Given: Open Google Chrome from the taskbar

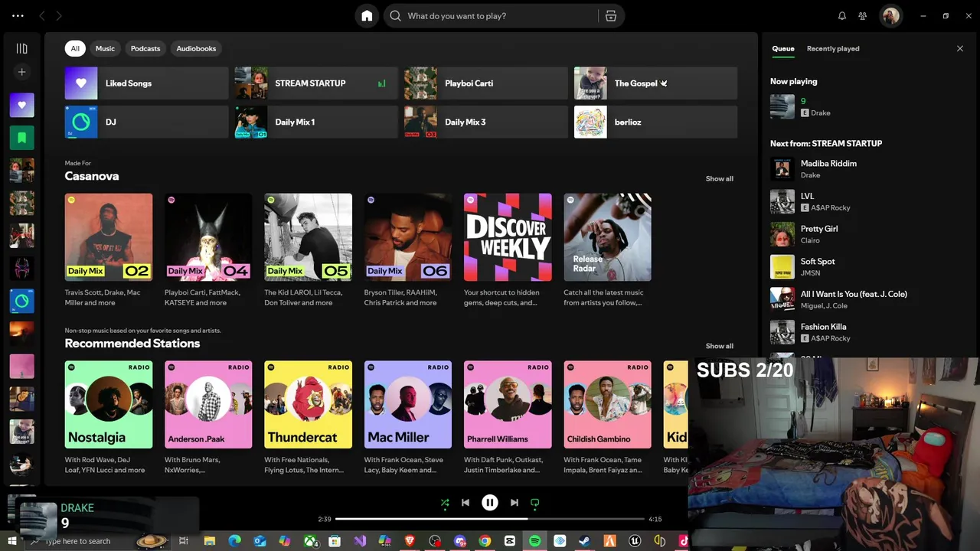Looking at the screenshot, I should coord(485,541).
